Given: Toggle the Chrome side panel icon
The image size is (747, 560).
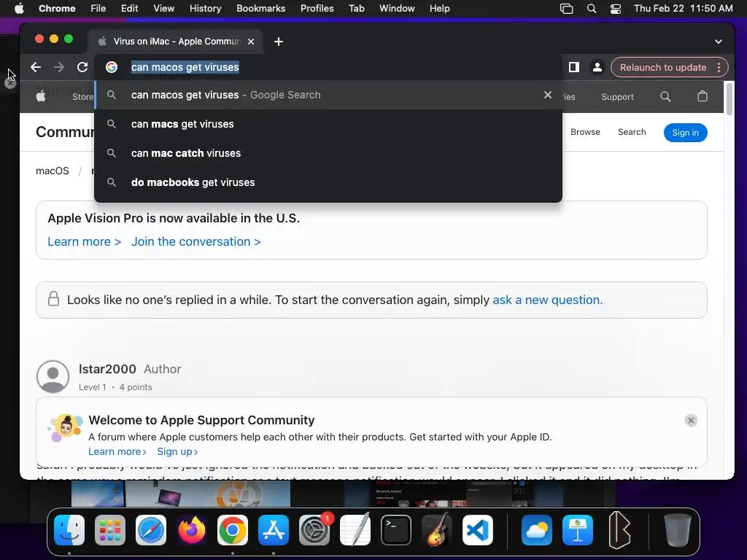Looking at the screenshot, I should (574, 67).
